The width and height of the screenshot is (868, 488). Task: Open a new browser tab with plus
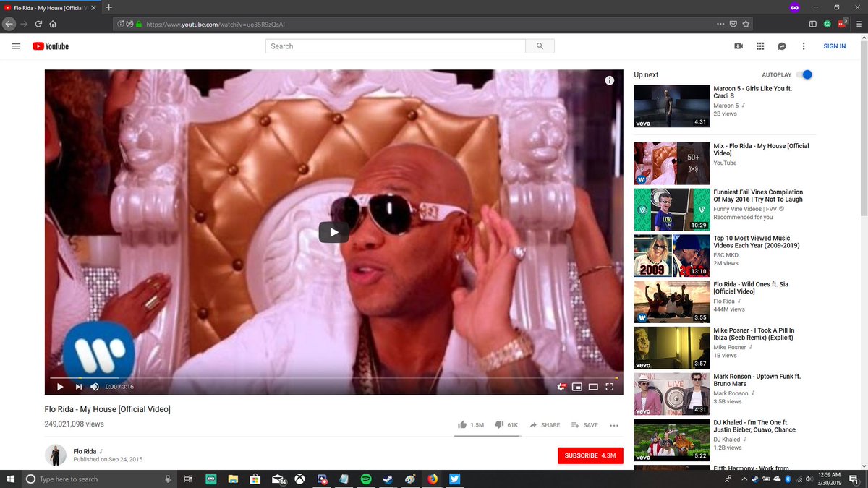coord(109,7)
